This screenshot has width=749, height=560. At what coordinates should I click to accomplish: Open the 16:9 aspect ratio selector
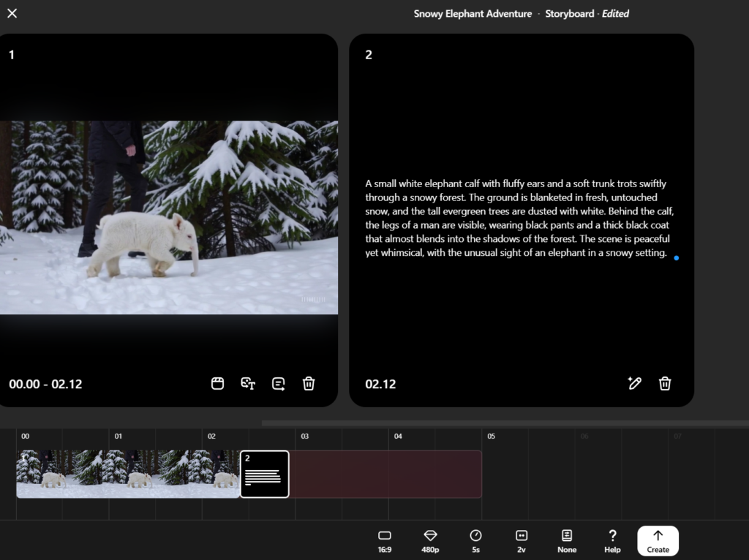[x=385, y=541]
